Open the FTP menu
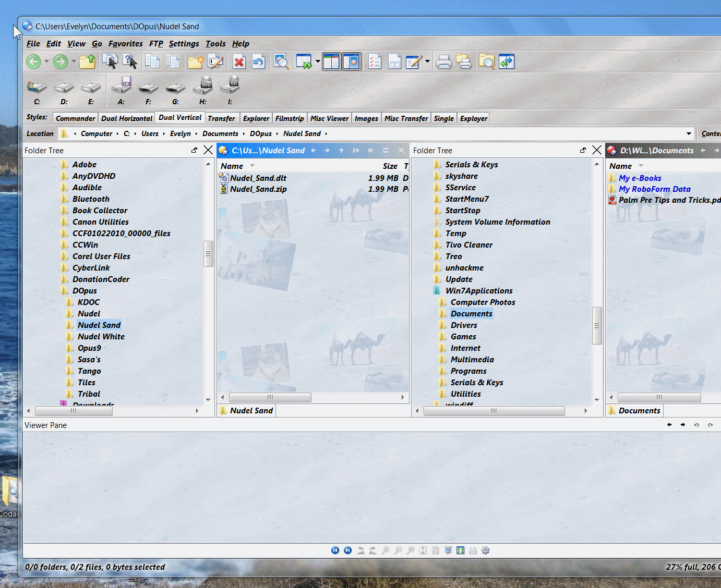This screenshot has width=721, height=588. tap(156, 44)
